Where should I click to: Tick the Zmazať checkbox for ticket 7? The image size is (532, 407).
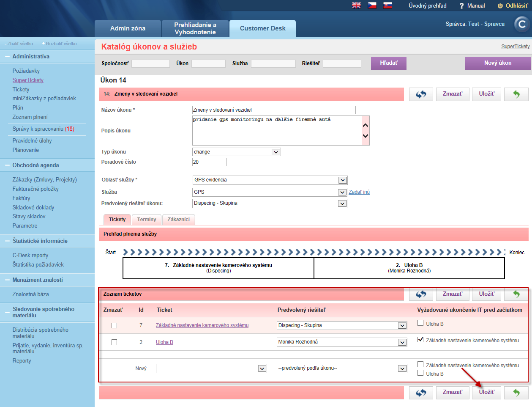[114, 326]
